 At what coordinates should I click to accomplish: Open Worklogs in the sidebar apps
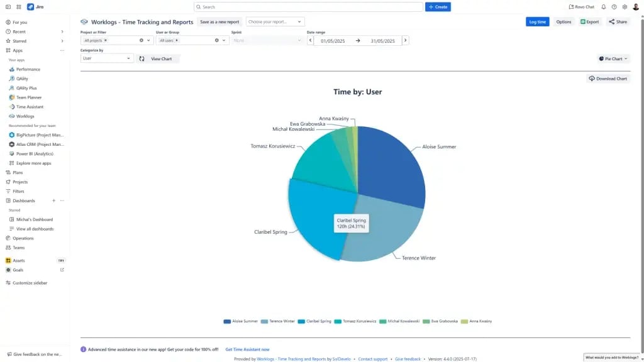point(25,116)
